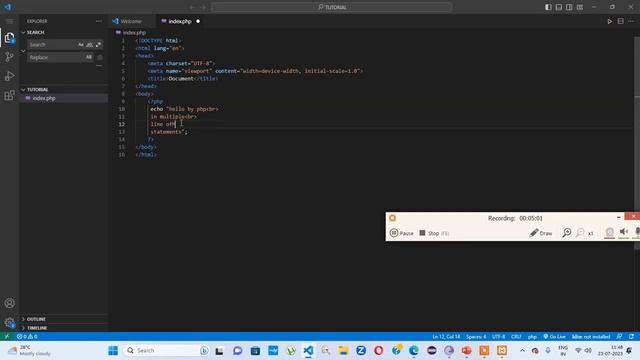Image resolution: width=640 pixels, height=360 pixels.
Task: Click Ln 12, Col 14 status item
Action: click(446, 336)
